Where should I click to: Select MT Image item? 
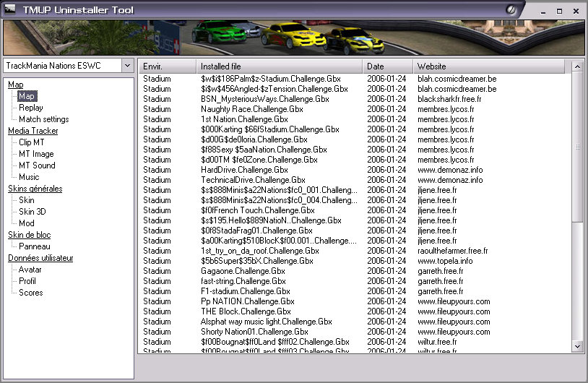36,154
